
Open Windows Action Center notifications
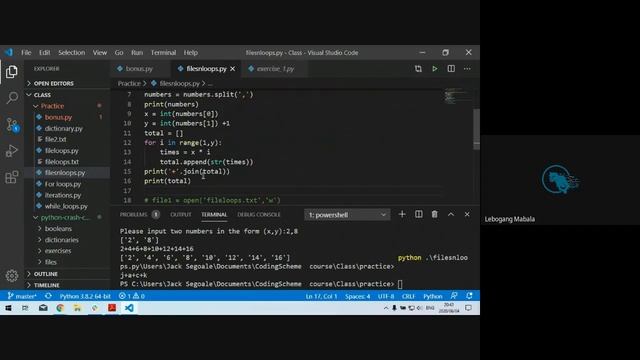pos(469,308)
